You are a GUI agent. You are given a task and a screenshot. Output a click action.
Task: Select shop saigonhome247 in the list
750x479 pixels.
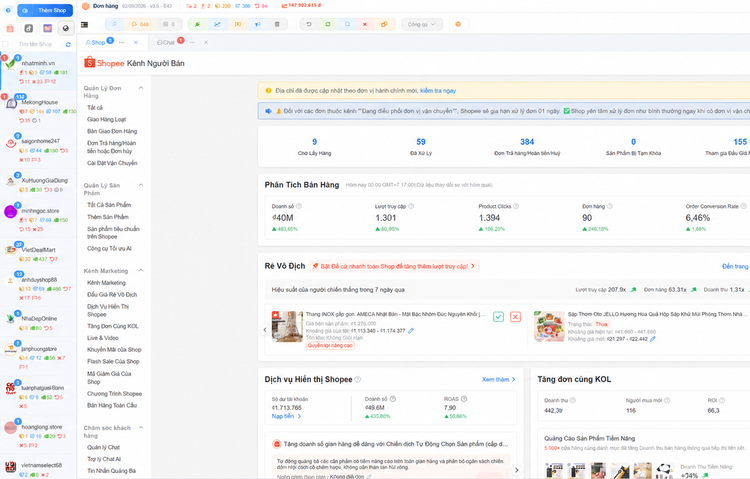click(38, 150)
